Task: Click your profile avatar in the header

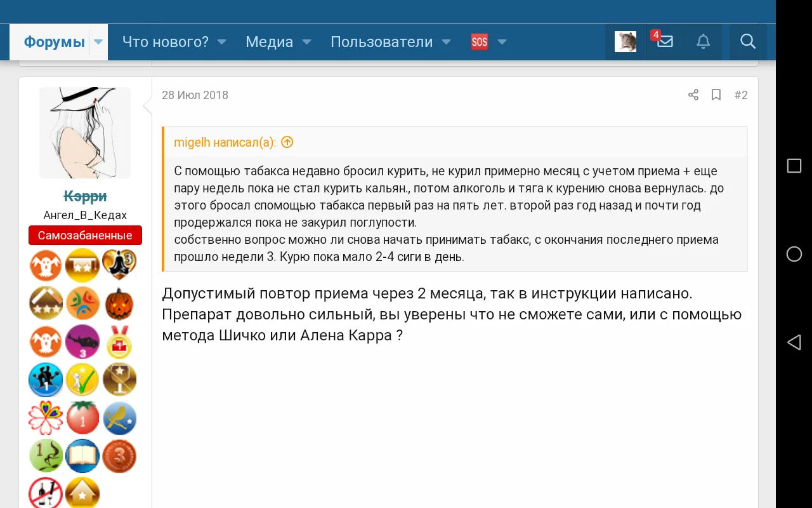Action: (x=625, y=41)
